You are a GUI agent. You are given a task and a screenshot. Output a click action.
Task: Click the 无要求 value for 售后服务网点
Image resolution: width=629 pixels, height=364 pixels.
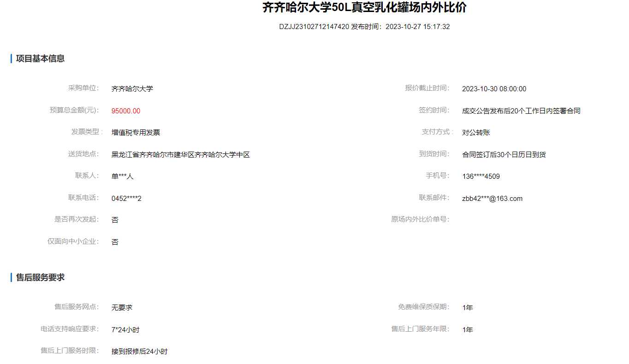pos(122,308)
